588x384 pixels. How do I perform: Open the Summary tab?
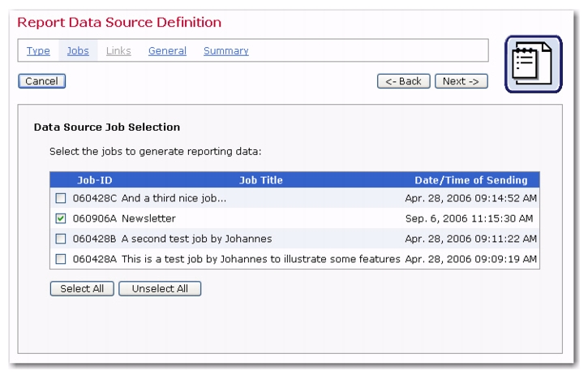(x=226, y=50)
